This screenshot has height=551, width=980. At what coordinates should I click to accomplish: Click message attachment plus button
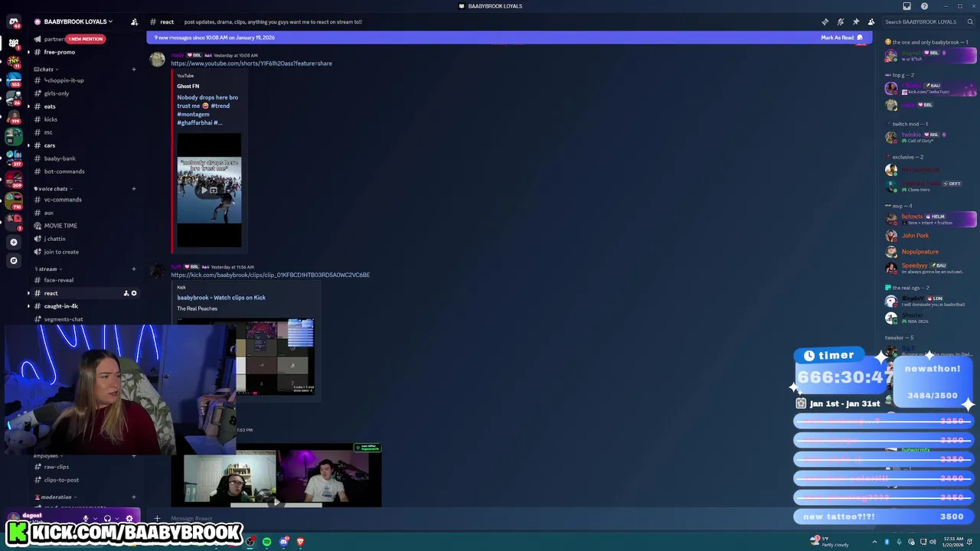click(x=157, y=518)
